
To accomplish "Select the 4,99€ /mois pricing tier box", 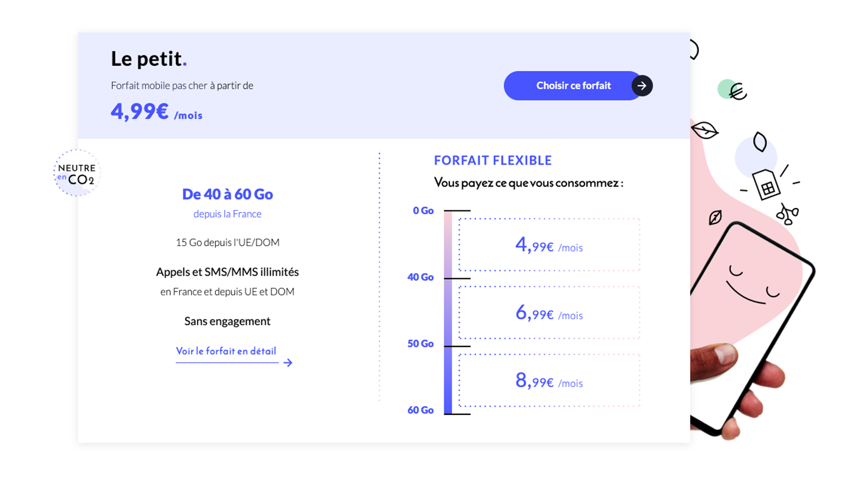I will 549,245.
